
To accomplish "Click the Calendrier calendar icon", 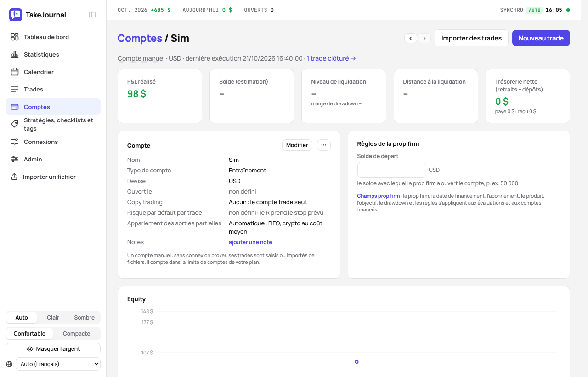I will pyautogui.click(x=15, y=72).
